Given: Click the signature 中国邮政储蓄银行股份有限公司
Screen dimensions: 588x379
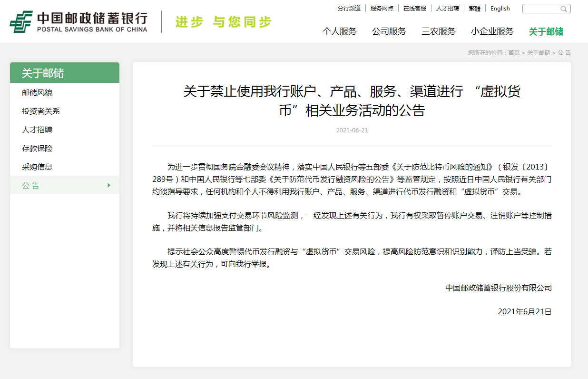Looking at the screenshot, I should point(499,288).
